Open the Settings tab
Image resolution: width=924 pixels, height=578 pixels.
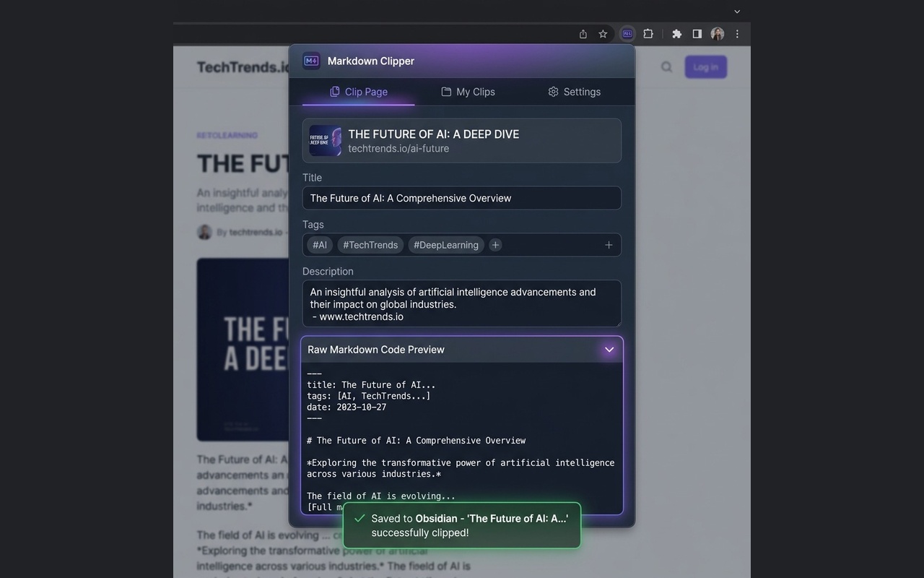point(574,92)
